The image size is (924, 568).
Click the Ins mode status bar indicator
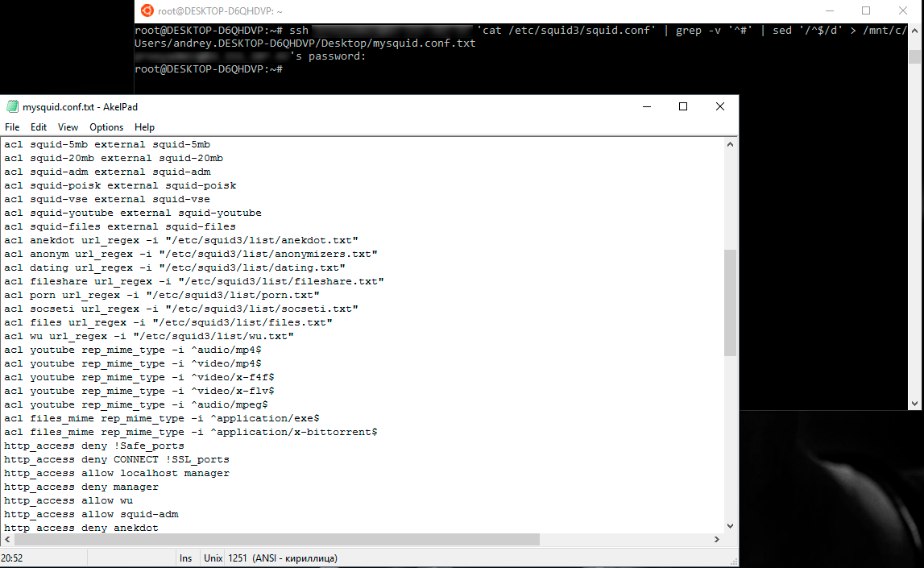click(185, 558)
